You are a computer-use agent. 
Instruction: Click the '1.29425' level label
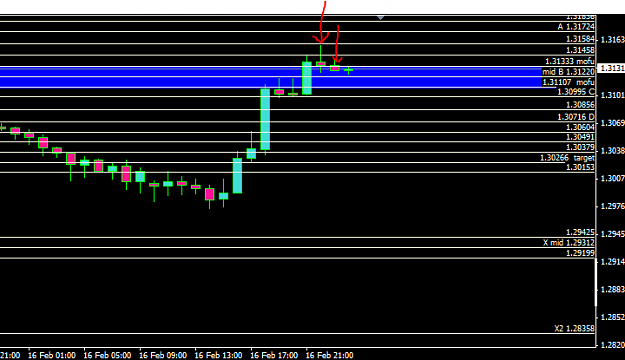coord(580,232)
